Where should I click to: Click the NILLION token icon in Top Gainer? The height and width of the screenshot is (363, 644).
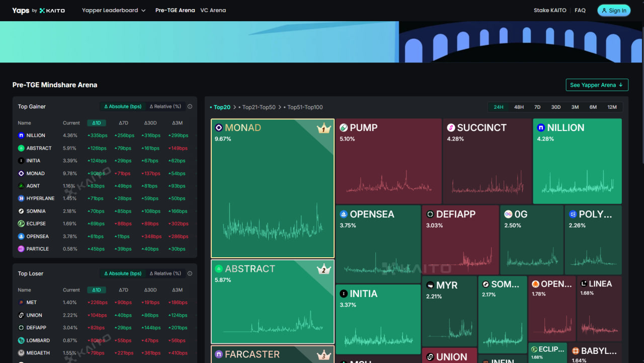[x=21, y=135]
